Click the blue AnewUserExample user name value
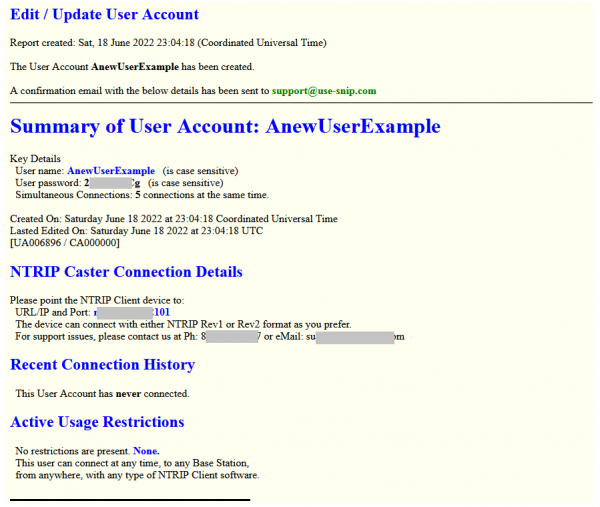This screenshot has width=600, height=507. [110, 171]
